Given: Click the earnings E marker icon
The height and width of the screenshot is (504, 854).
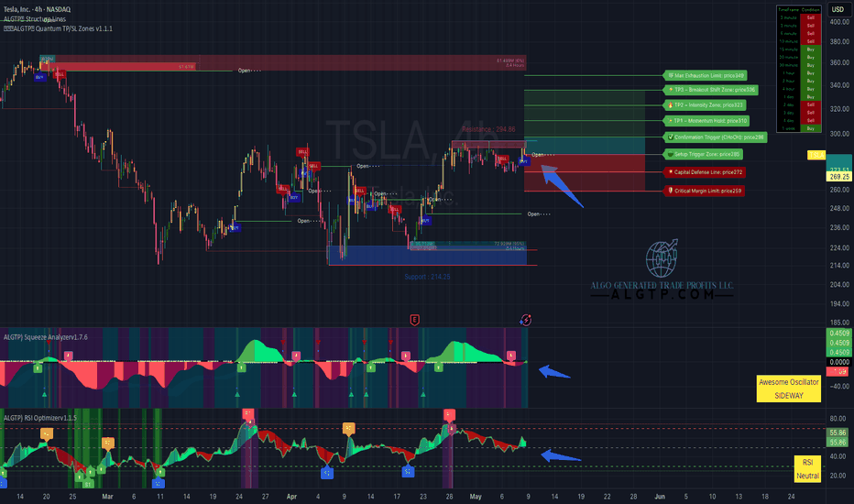Looking at the screenshot, I should [414, 320].
